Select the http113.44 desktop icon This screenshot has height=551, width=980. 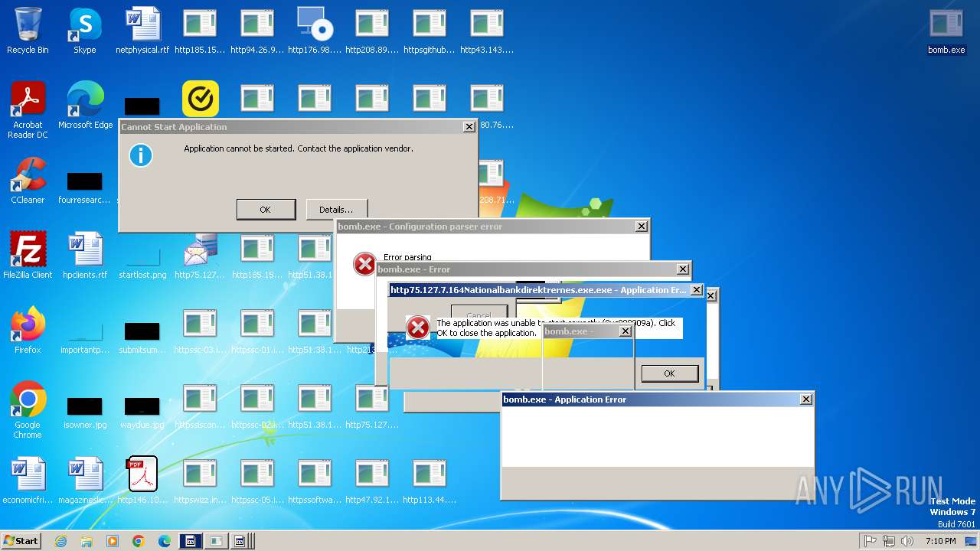430,481
